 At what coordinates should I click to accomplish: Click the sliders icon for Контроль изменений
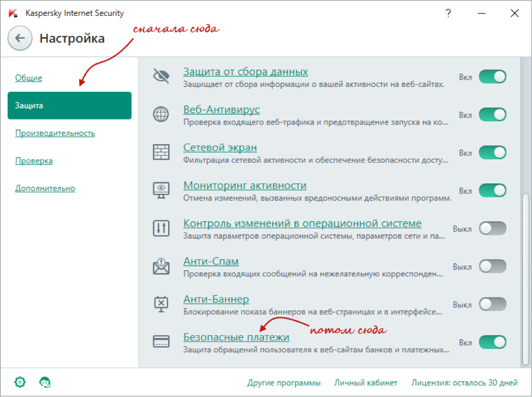pos(161,228)
